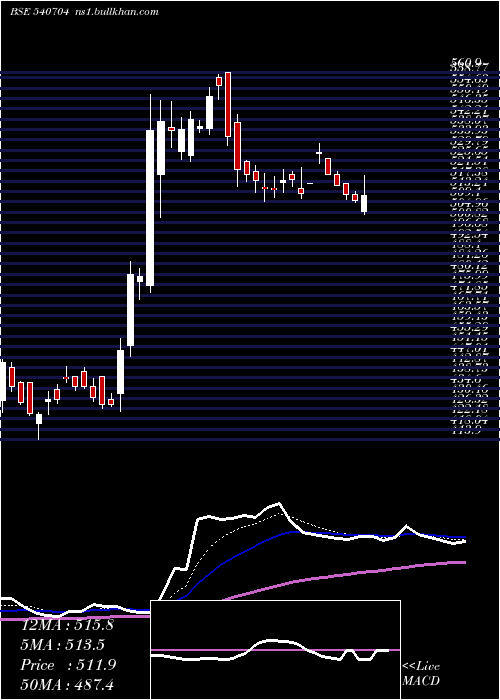Click the large red candlestick at the peak
This screenshot has width=500, height=700.
(228, 104)
